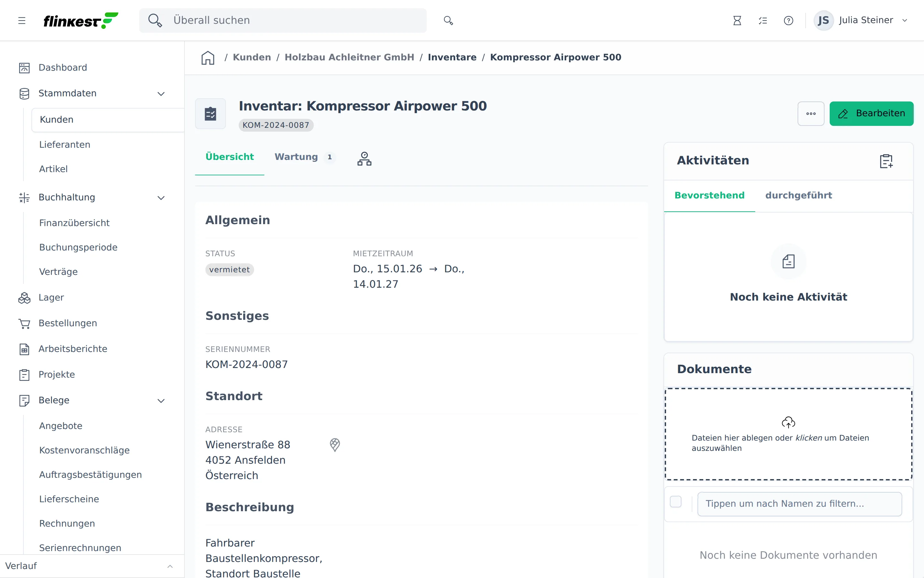Click the empty activity document icon
Viewport: 924px width, 578px height.
789,261
